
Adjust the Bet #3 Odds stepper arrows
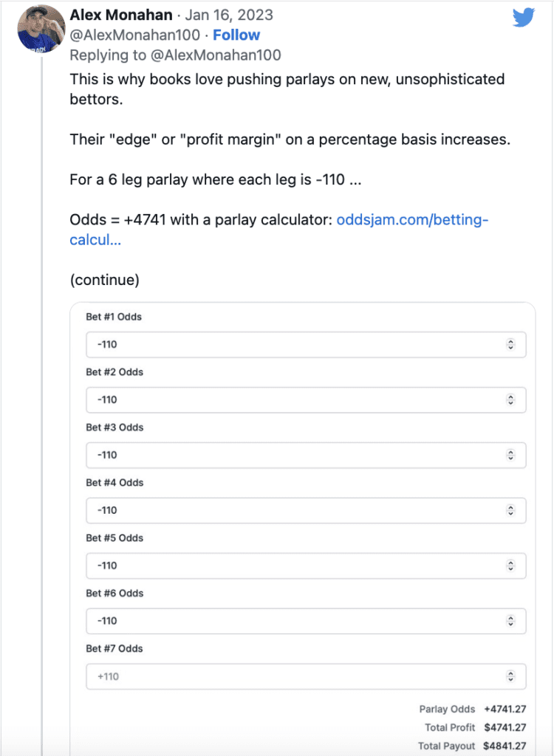[510, 455]
